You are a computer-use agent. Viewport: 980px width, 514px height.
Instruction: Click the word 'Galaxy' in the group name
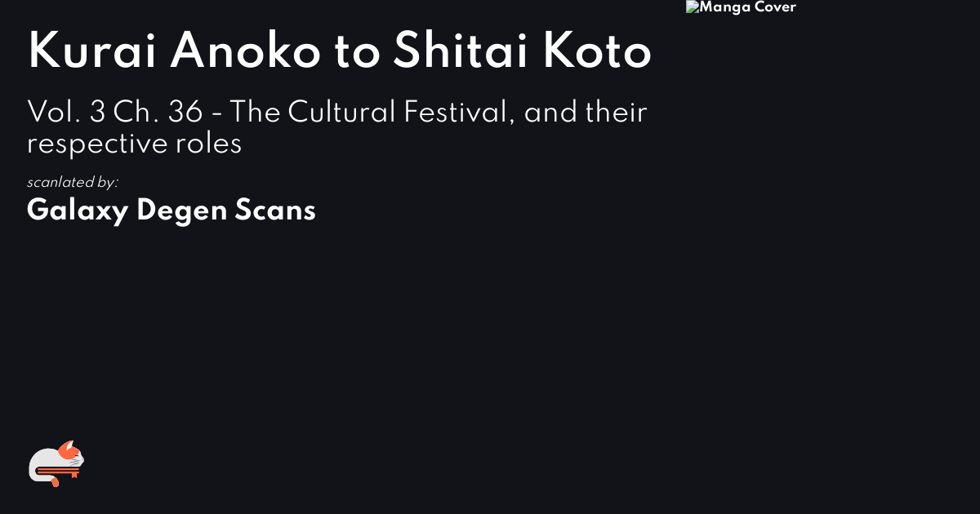[x=78, y=210]
